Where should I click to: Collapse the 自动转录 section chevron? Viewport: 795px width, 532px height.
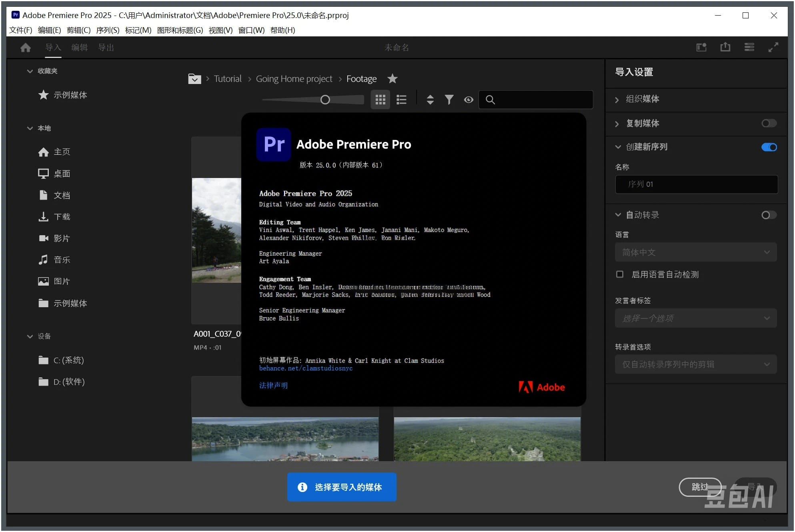pos(618,215)
